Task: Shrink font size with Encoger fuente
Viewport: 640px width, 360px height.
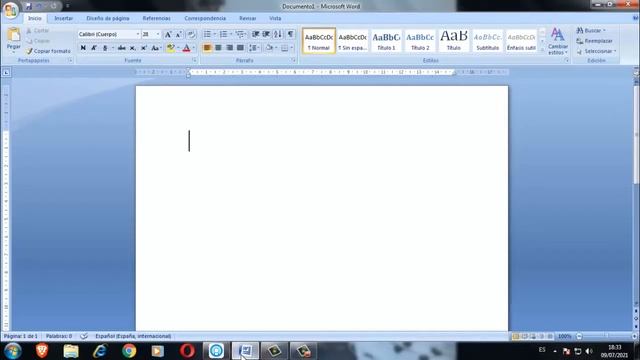Action: point(179,35)
